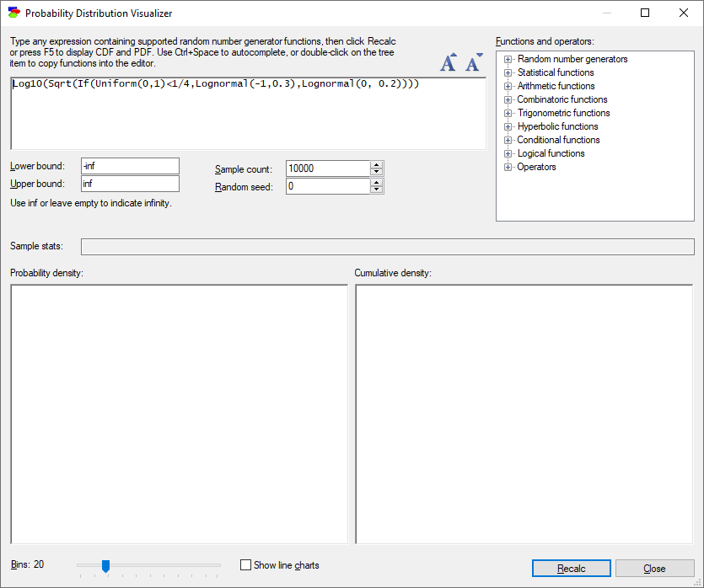704x588 pixels.
Task: Select Logical functions tree item
Action: [551, 153]
